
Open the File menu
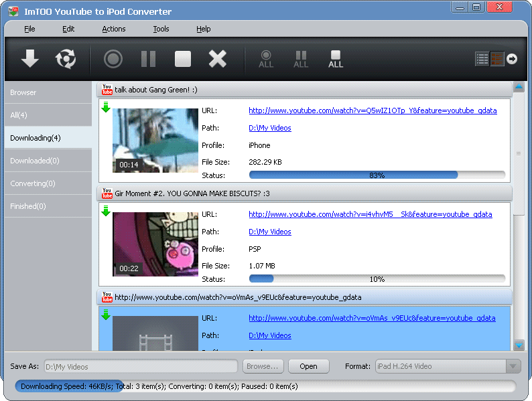pos(29,29)
